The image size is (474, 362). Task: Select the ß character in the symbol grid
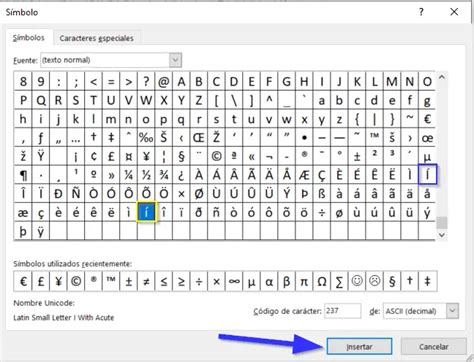coord(322,194)
